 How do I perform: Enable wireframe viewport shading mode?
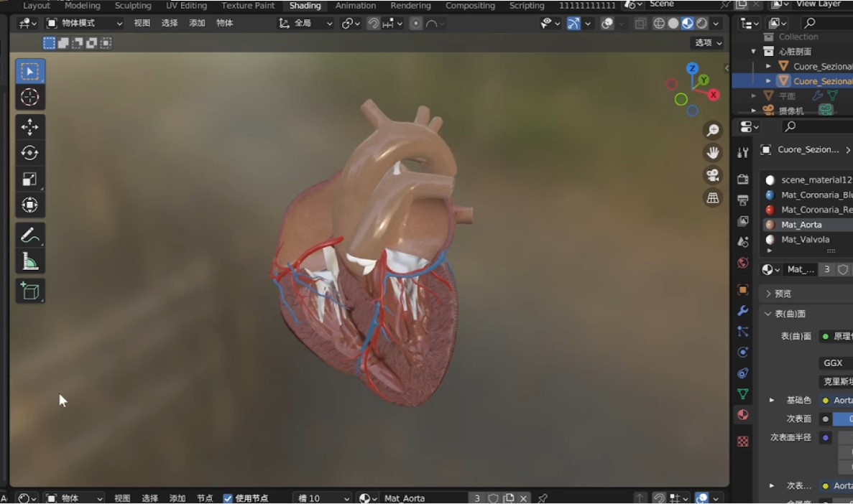tap(659, 24)
